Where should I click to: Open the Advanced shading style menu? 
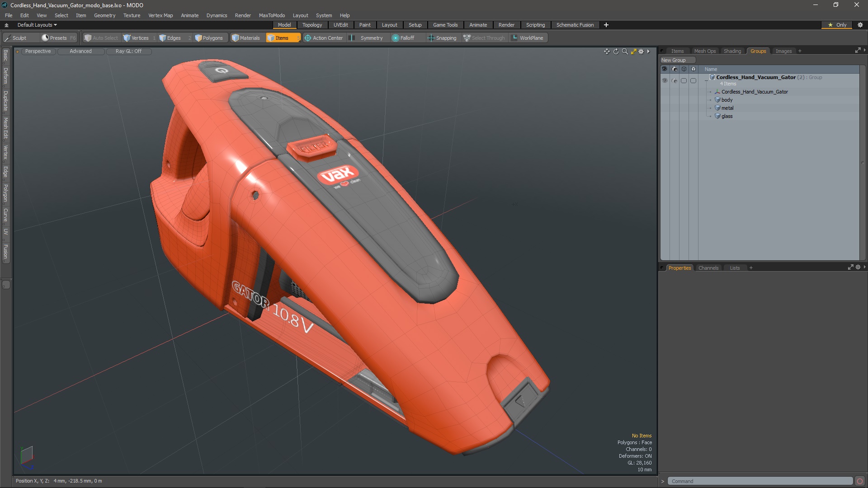coord(80,51)
